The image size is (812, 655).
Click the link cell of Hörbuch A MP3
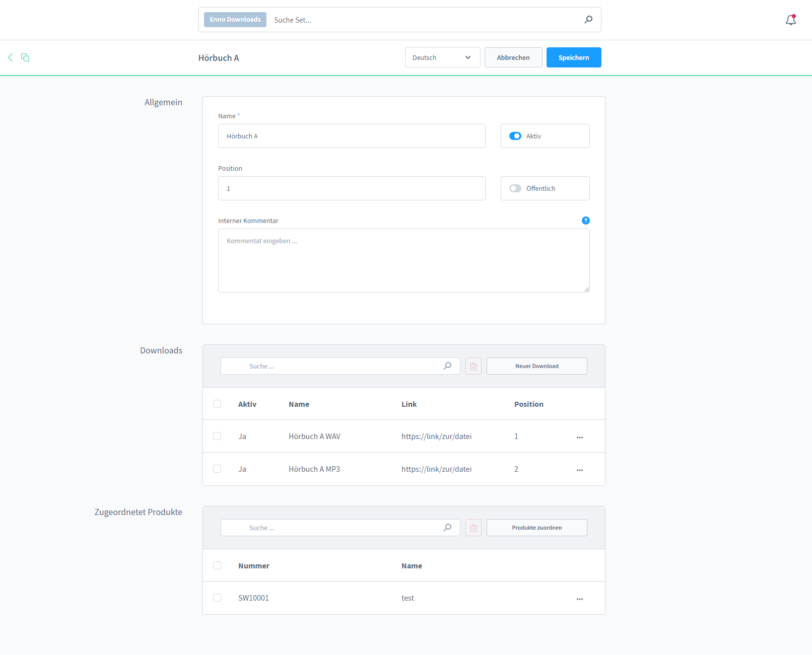coord(436,469)
